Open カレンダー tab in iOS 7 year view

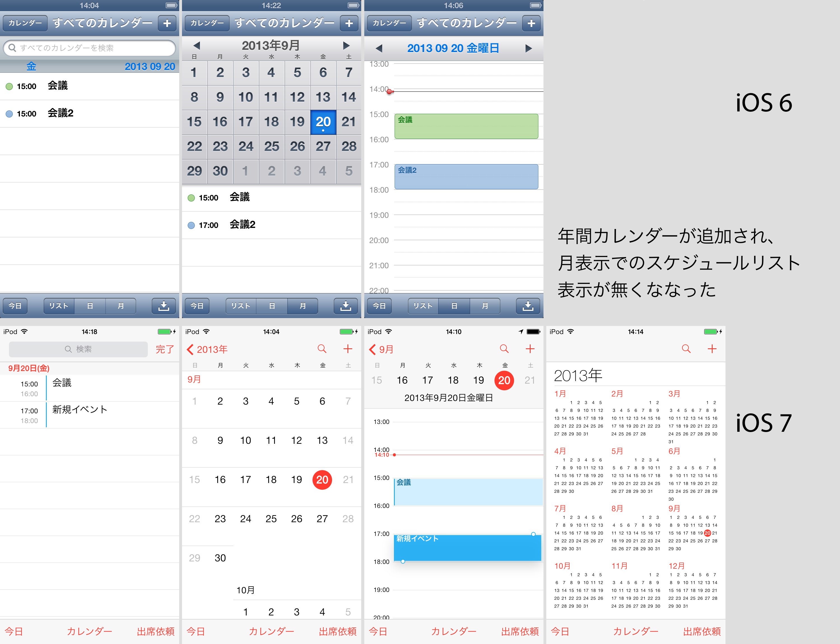(635, 631)
